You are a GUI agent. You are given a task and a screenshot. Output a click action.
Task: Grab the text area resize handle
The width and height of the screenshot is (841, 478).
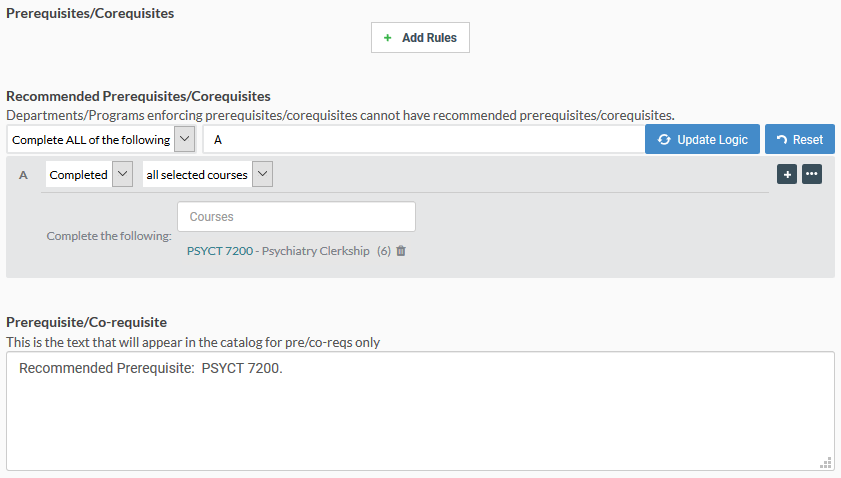tap(826, 463)
